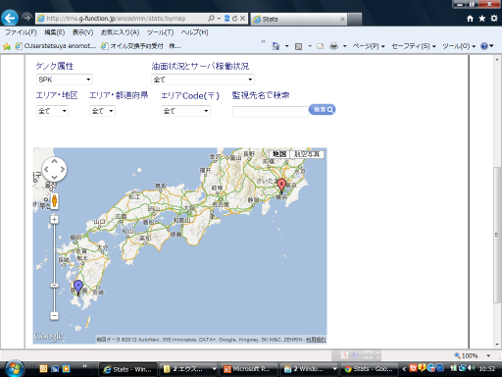Pan the map down with the bottom arrow
Screen dimensions: 502x377
click(x=54, y=177)
